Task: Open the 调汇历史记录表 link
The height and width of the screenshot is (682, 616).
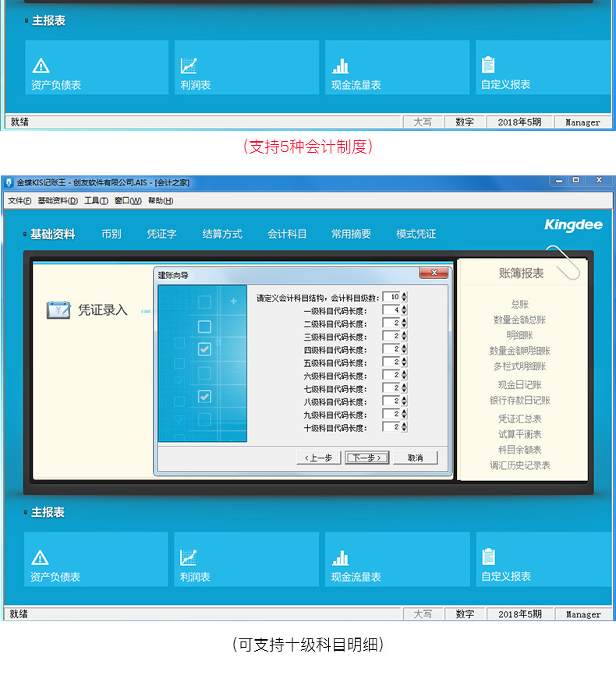Action: pos(520,465)
